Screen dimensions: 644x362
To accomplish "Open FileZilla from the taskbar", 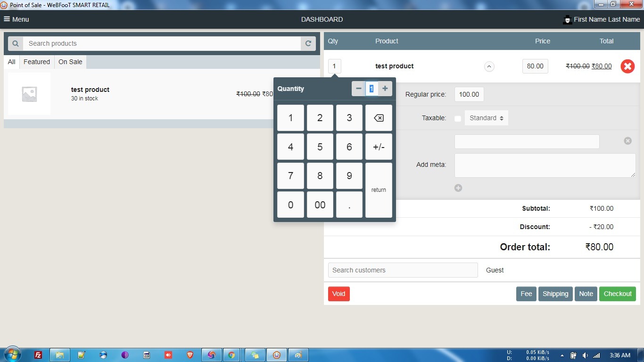I will point(38,355).
